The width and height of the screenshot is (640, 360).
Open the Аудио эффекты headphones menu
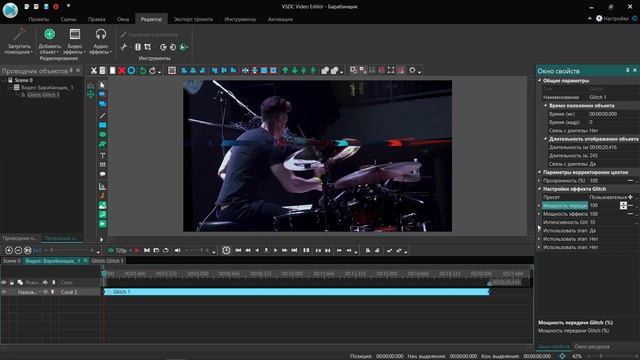pyautogui.click(x=100, y=41)
